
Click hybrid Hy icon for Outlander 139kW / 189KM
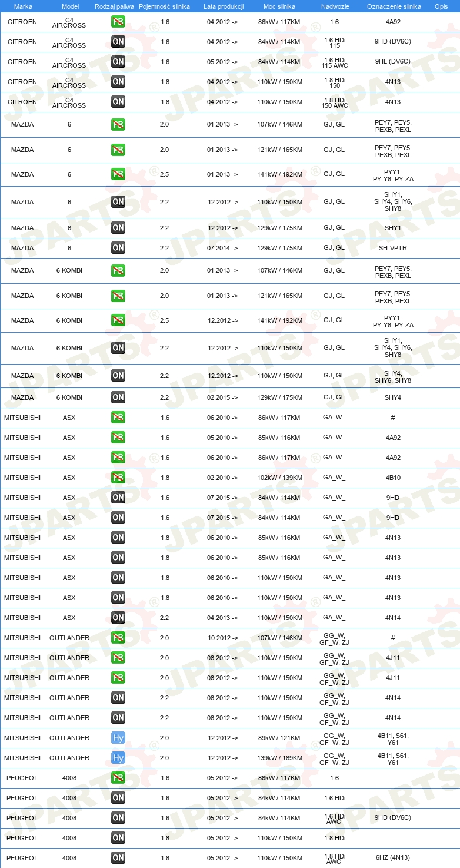pyautogui.click(x=118, y=758)
